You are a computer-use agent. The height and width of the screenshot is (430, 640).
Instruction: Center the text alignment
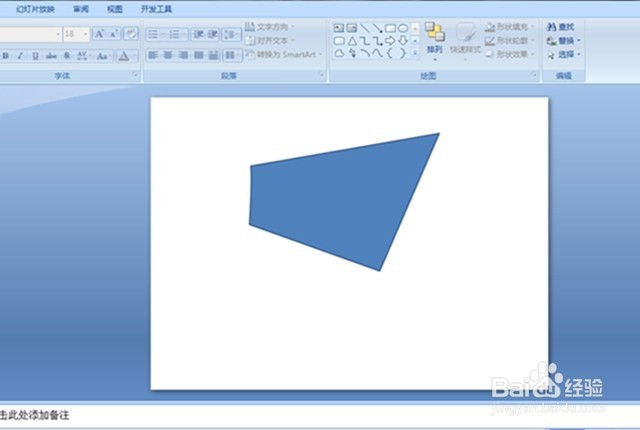pyautogui.click(x=168, y=55)
